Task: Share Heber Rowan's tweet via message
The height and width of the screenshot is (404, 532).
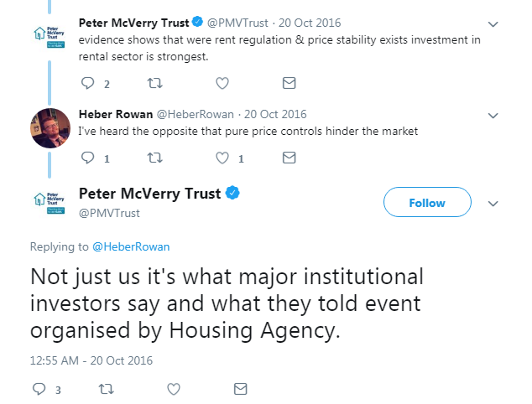Action: point(289,158)
